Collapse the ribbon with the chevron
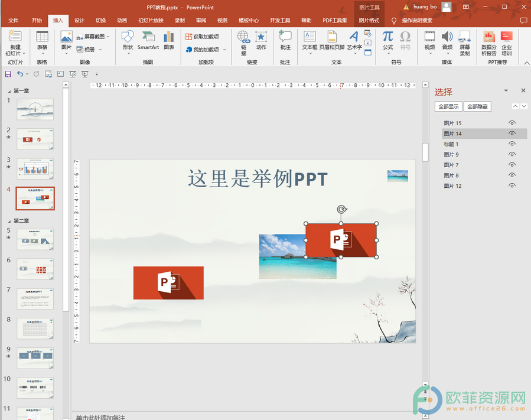 tap(527, 63)
